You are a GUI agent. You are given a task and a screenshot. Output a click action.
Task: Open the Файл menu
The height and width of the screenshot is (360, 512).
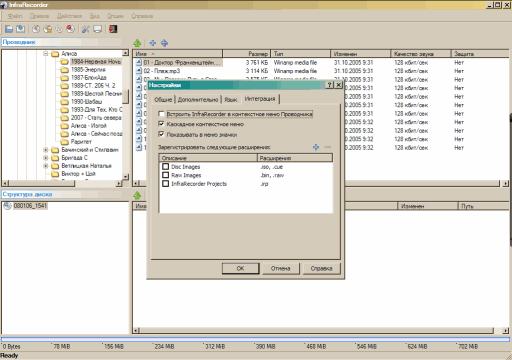pyautogui.click(x=15, y=16)
